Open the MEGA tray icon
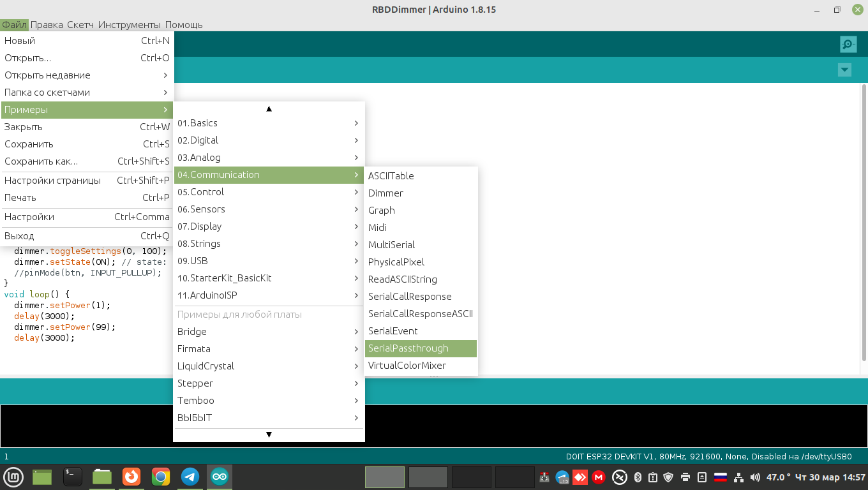 [598, 477]
